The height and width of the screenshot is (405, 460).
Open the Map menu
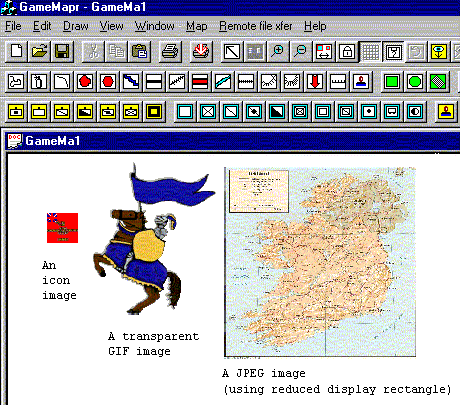(x=196, y=26)
